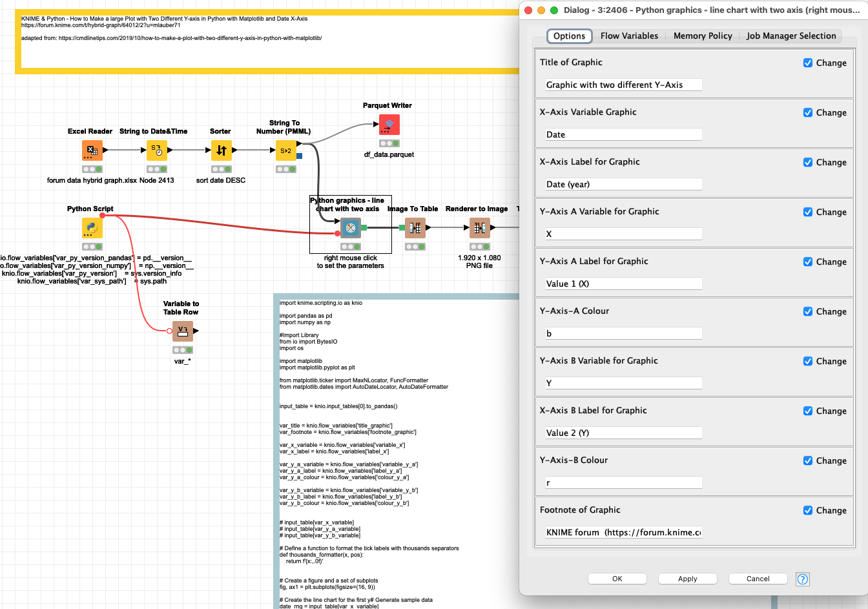Select the Excel Reader node icon
The image size is (868, 609).
92,150
